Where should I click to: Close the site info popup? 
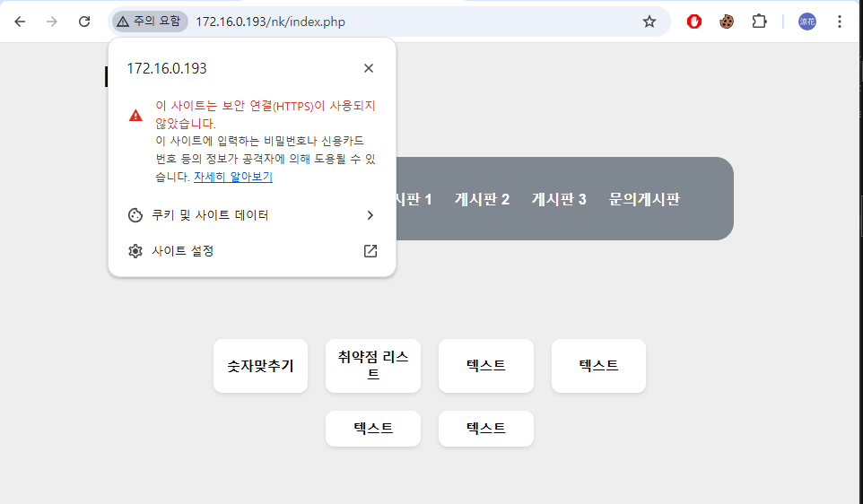[x=369, y=68]
